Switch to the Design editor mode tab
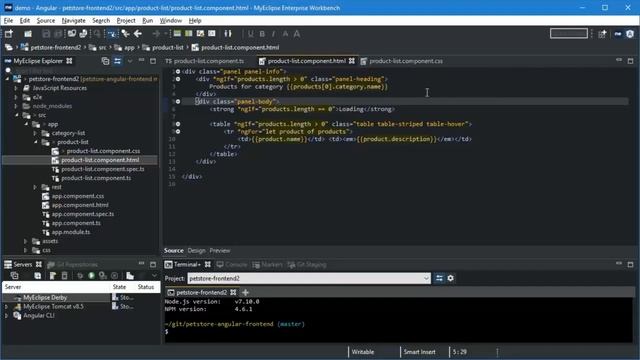 (x=196, y=251)
